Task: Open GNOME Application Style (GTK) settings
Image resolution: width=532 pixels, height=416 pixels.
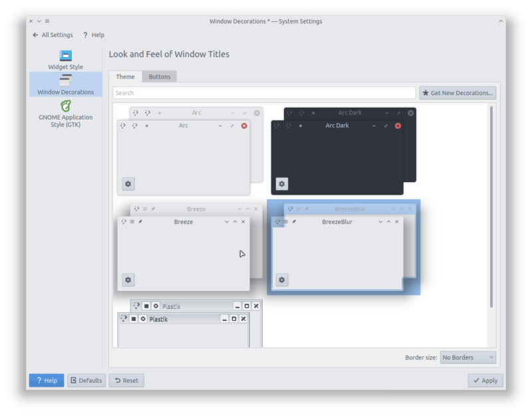Action: click(x=65, y=112)
